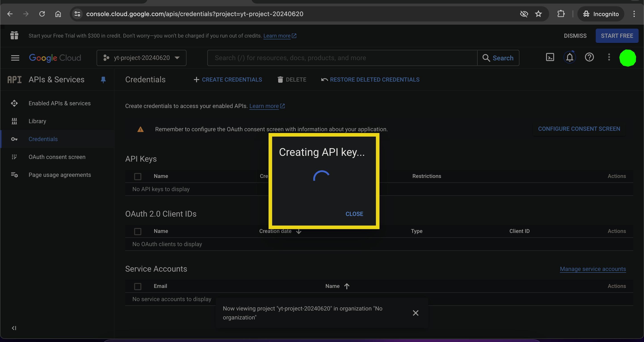Click START FREE
The width and height of the screenshot is (644, 342).
(x=617, y=36)
